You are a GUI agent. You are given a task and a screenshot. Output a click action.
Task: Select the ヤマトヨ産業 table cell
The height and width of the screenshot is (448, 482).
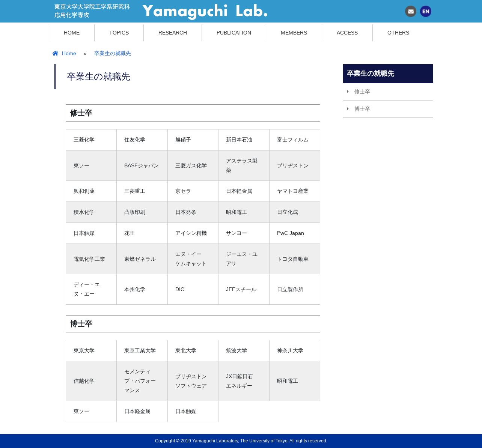295,191
